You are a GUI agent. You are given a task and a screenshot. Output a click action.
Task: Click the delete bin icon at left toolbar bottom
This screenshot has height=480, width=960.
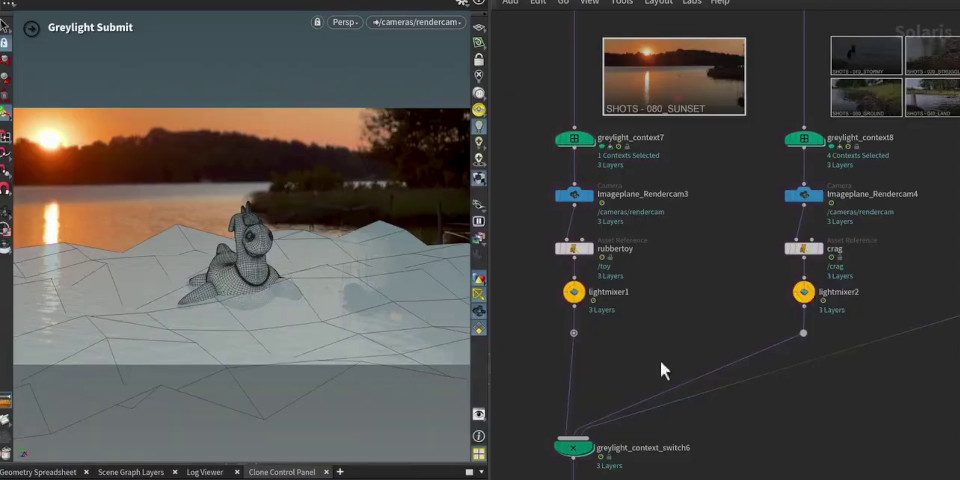tap(6, 452)
